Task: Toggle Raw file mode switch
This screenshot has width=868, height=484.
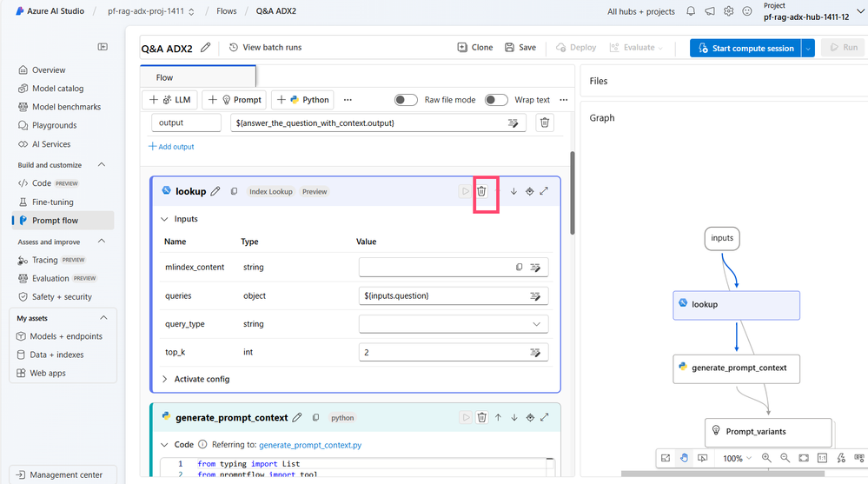Action: pos(406,100)
